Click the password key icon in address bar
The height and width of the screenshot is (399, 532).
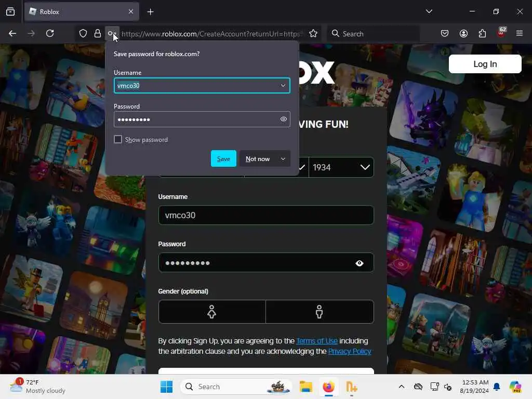click(112, 34)
